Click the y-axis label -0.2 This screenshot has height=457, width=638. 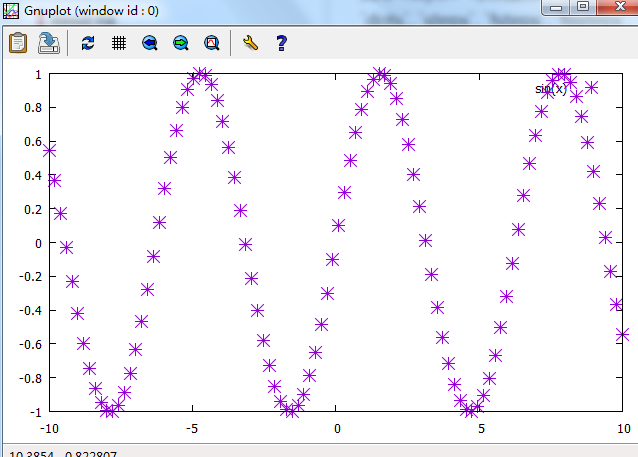coord(31,277)
